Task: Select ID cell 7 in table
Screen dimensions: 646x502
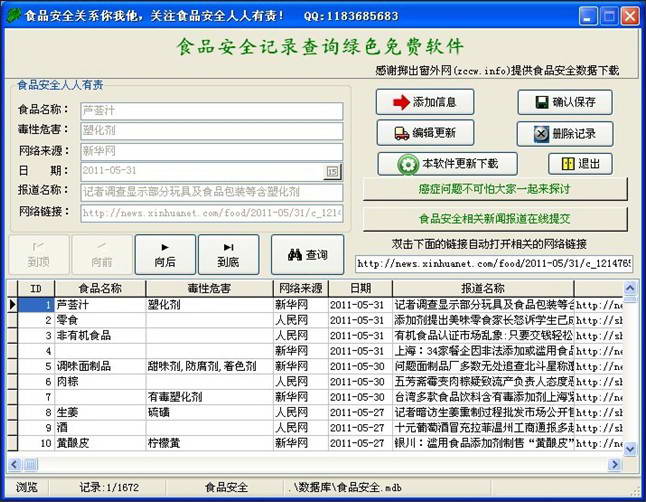Action: click(x=36, y=397)
